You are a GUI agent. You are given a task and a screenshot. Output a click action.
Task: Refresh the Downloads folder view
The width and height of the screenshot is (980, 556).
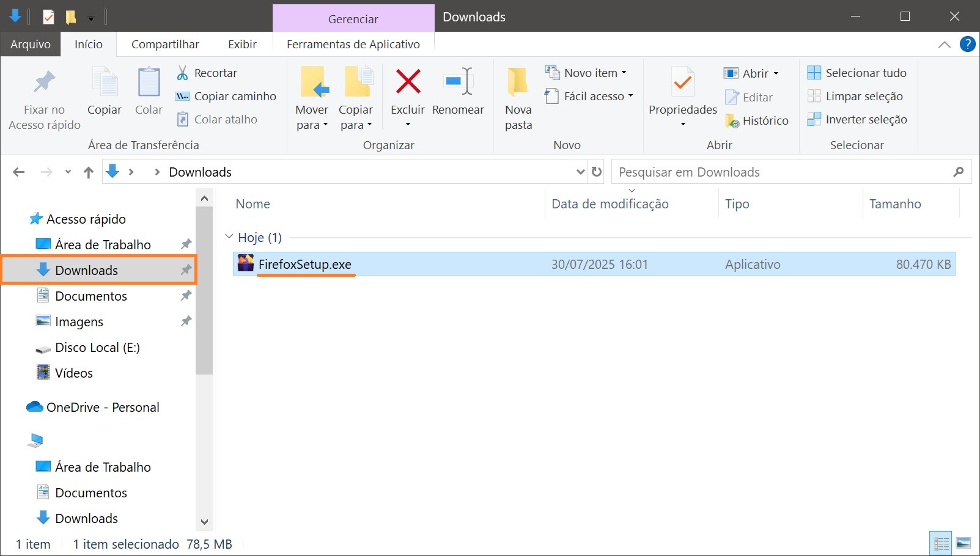click(597, 172)
